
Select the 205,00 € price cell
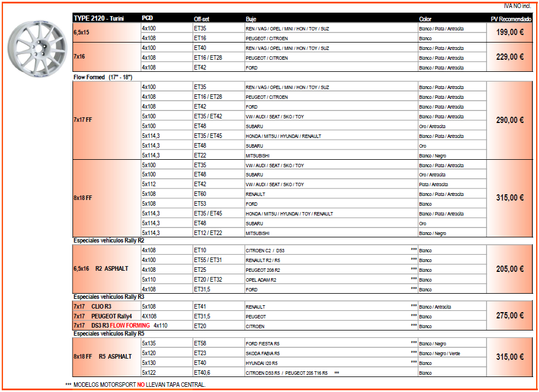[x=509, y=269]
